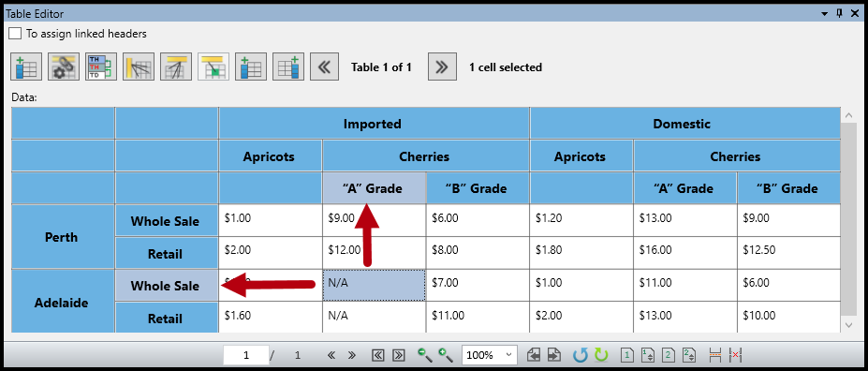Screen dimensions: 868x371
Task: Select Adelaide's Retail header cell
Action: [167, 318]
